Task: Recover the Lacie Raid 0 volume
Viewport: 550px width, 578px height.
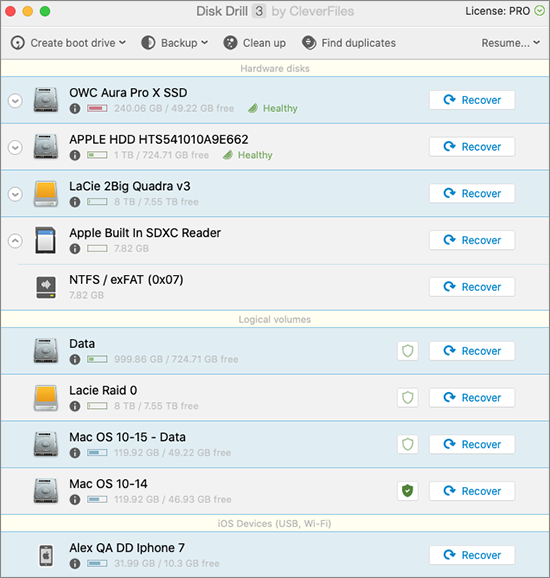Action: pos(472,398)
